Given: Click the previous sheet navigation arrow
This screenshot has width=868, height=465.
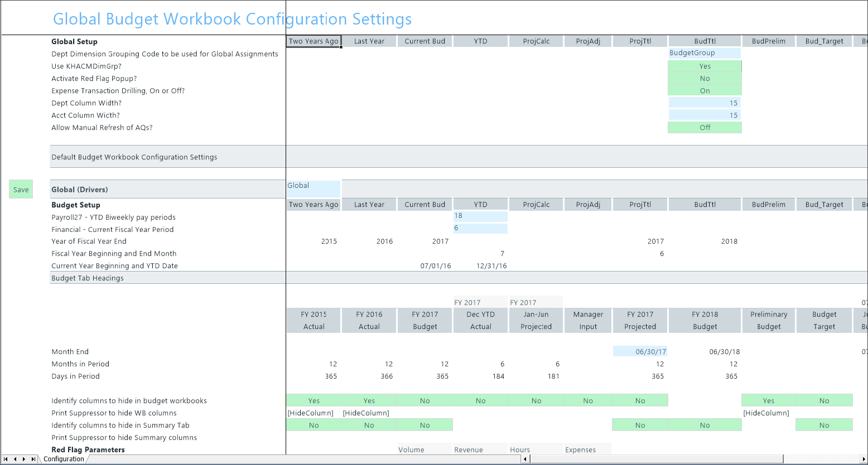Looking at the screenshot, I should pyautogui.click(x=15, y=459).
